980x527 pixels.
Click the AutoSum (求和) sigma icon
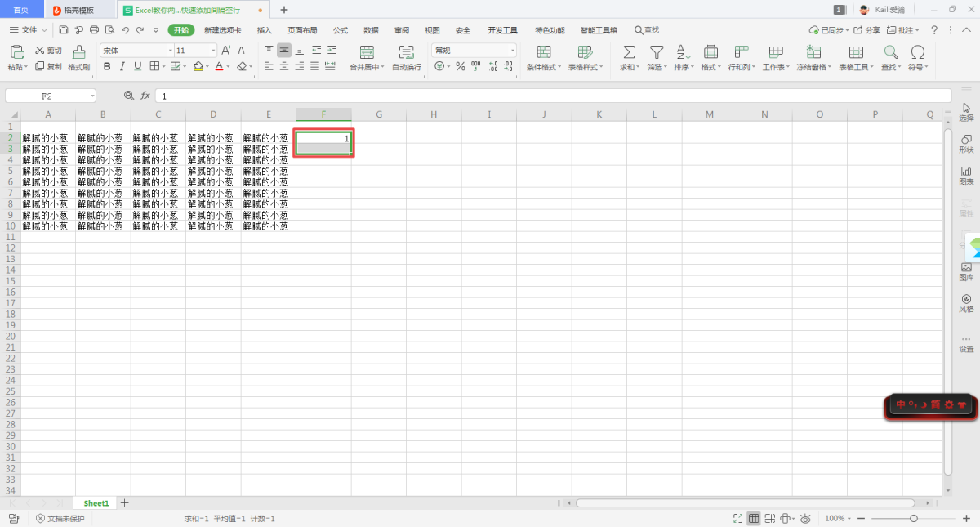(629, 52)
